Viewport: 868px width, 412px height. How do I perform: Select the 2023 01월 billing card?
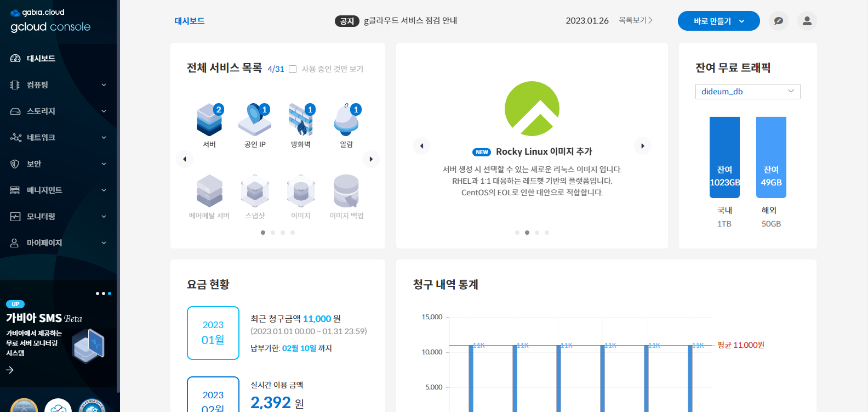click(x=213, y=333)
